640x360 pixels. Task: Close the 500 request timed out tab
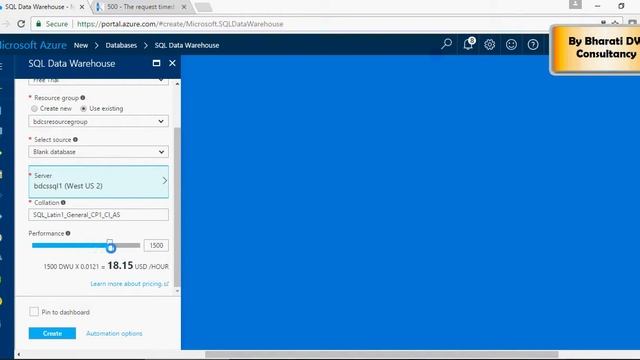point(184,7)
